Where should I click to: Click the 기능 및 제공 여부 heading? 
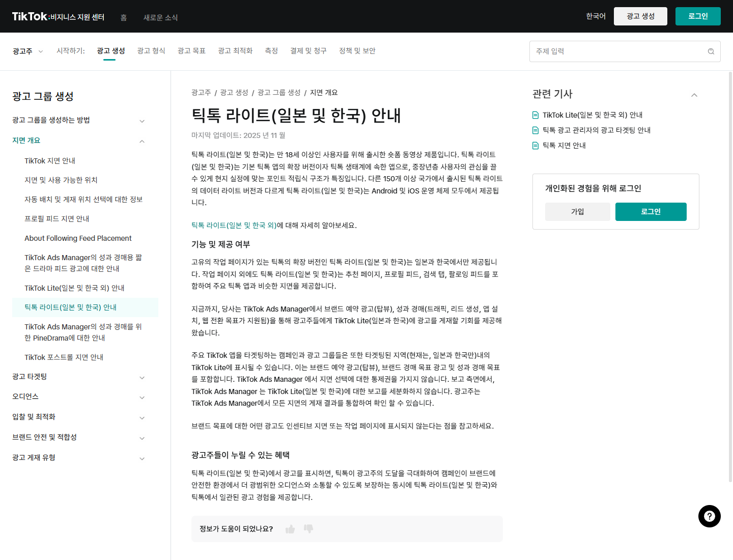coord(221,244)
